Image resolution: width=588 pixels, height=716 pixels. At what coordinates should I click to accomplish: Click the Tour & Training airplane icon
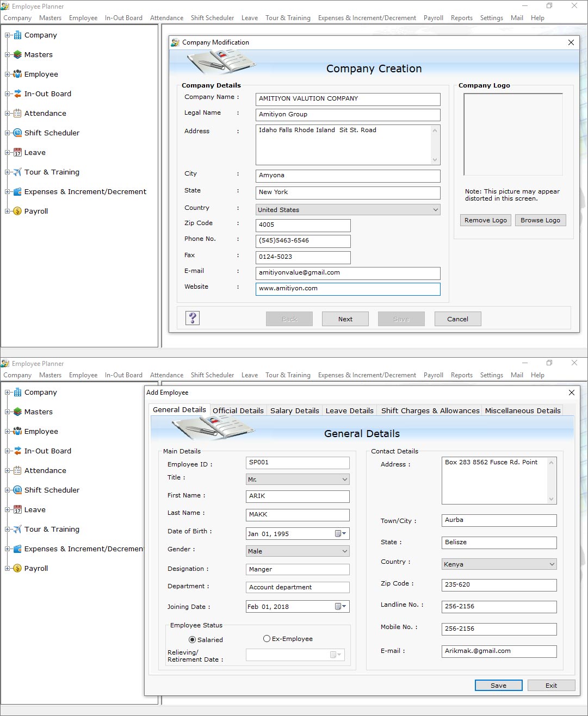17,172
